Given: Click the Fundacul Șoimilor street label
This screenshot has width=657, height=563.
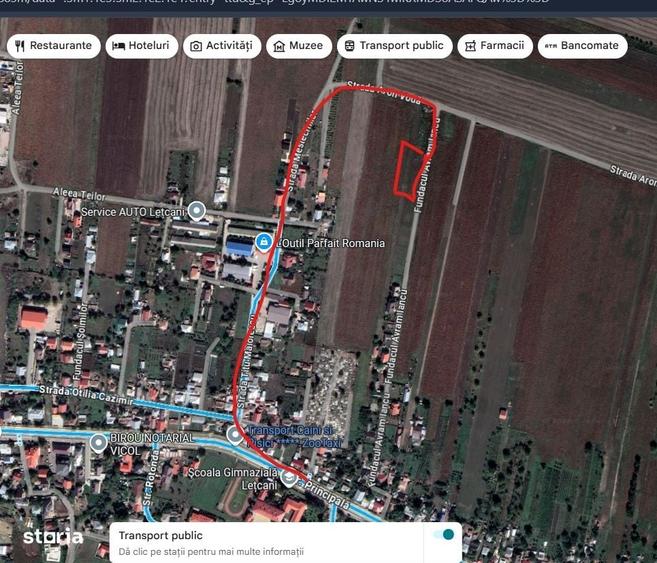Looking at the screenshot, I should [80, 341].
